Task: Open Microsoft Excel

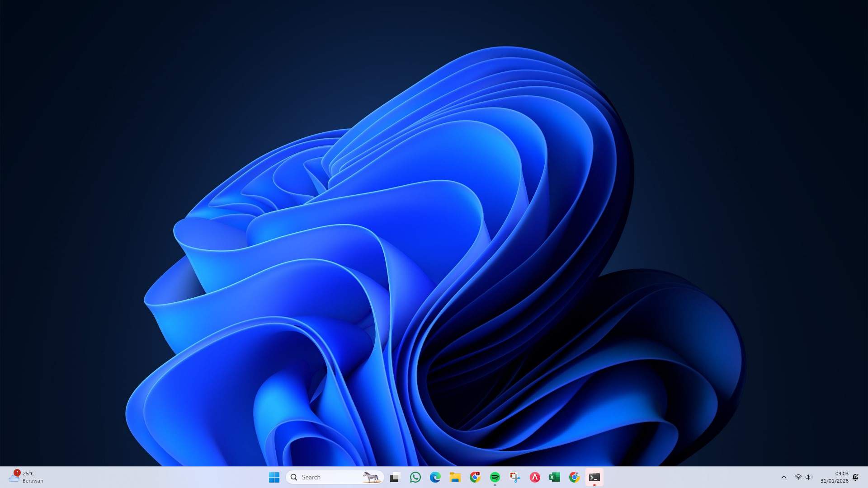Action: [554, 477]
